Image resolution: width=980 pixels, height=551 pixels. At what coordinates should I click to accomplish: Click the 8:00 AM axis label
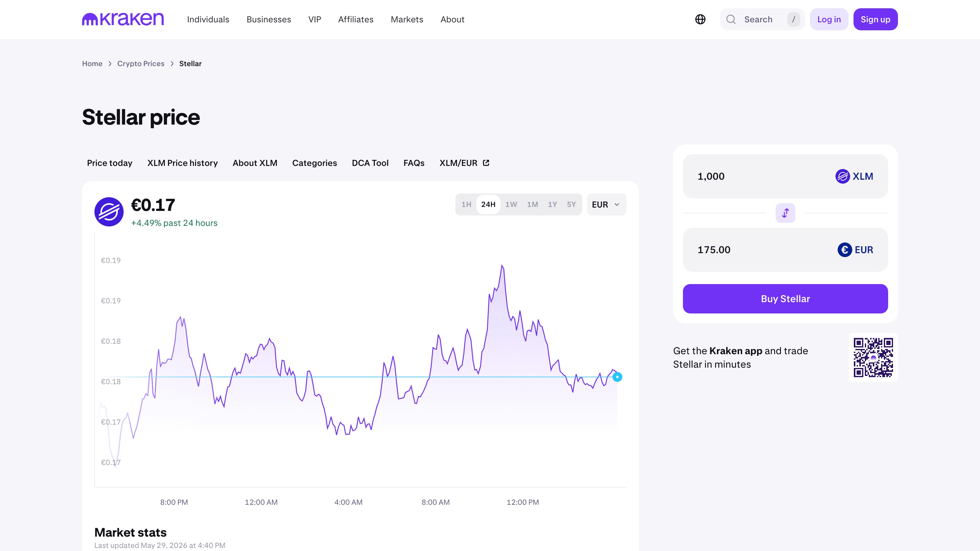(x=435, y=502)
